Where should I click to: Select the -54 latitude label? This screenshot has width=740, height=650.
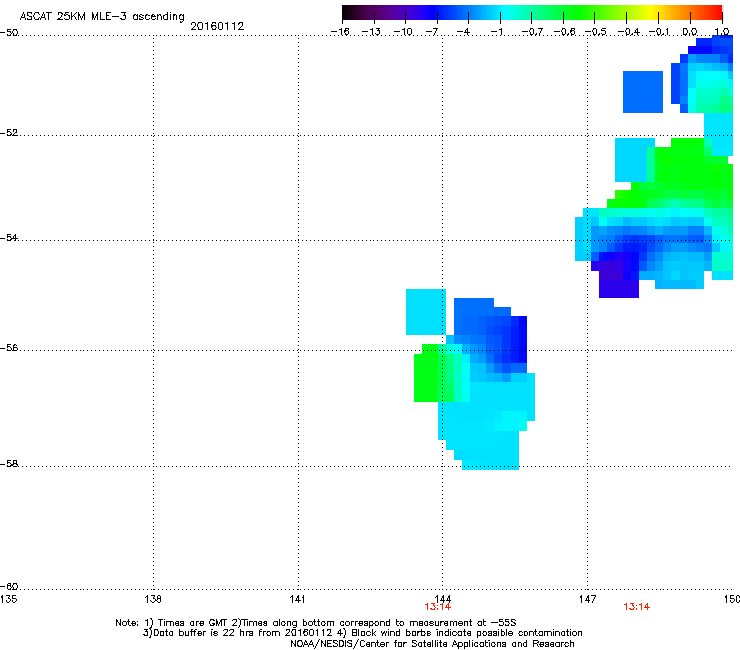[9, 237]
